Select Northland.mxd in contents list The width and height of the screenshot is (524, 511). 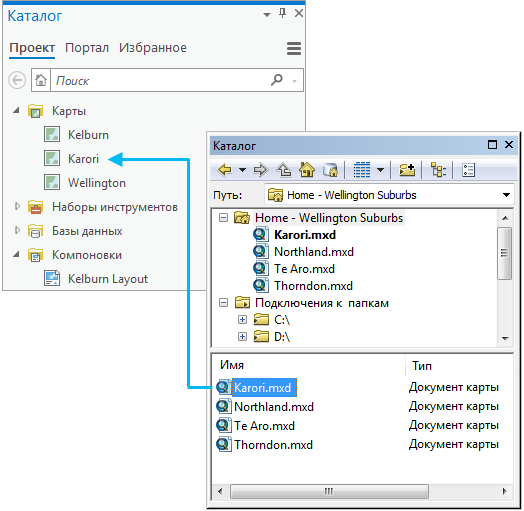coord(274,407)
